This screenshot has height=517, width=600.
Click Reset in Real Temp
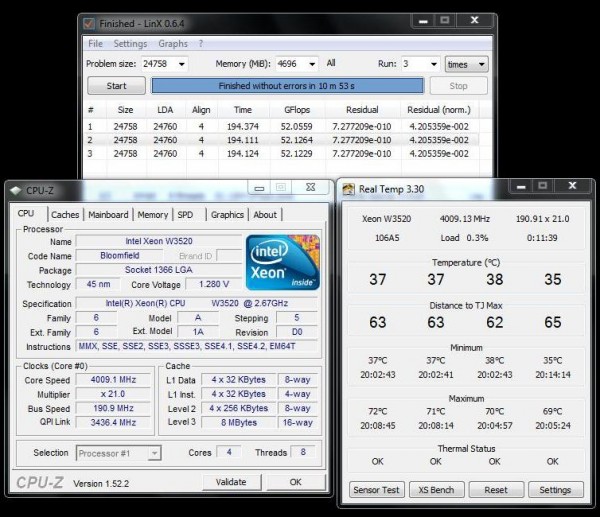[496, 490]
